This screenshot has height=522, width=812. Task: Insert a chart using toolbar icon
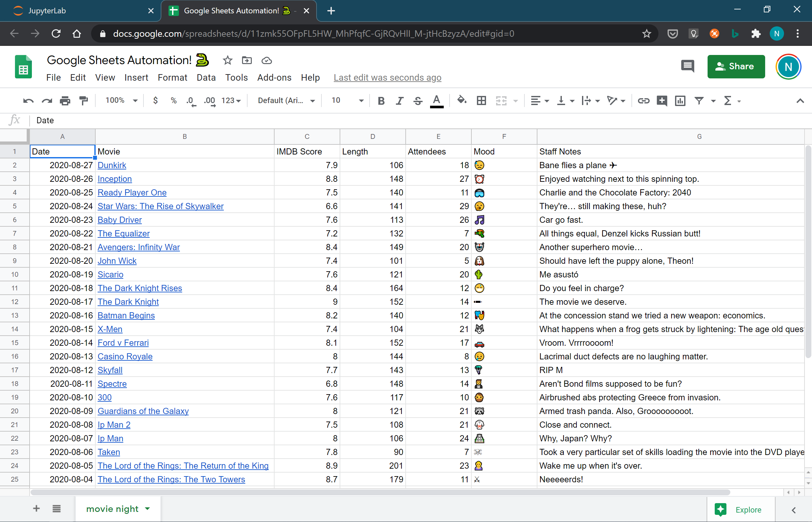680,101
